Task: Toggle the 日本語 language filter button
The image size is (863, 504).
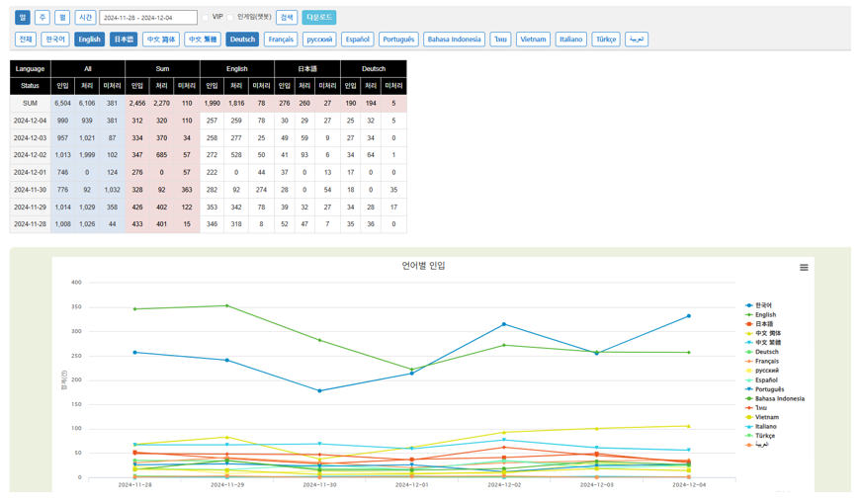Action: 124,40
